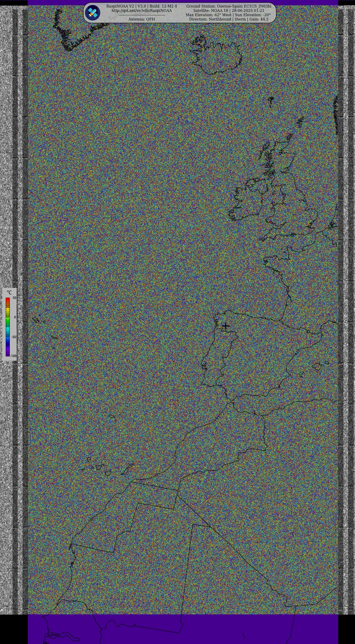Select the 'Satellite: NOAA 18 | 28-06-2025 01:21' line
This screenshot has width=355, height=644.
pos(229,10)
